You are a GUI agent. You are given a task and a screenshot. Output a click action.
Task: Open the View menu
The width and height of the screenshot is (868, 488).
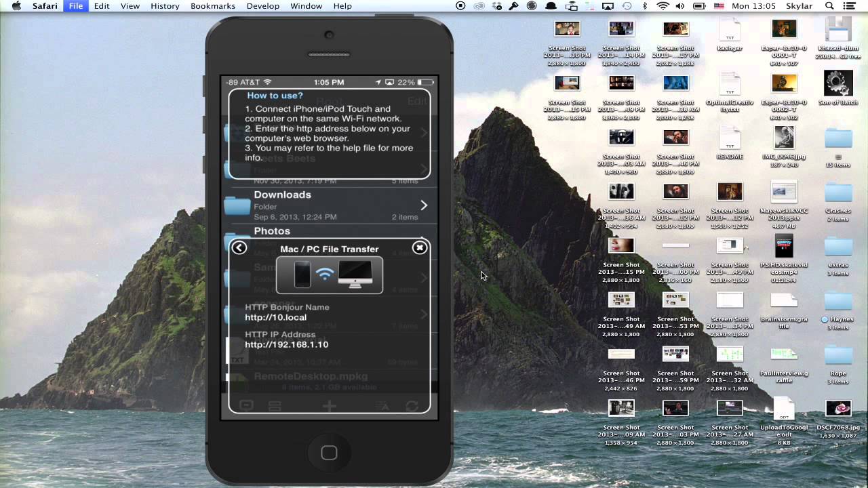tap(130, 6)
